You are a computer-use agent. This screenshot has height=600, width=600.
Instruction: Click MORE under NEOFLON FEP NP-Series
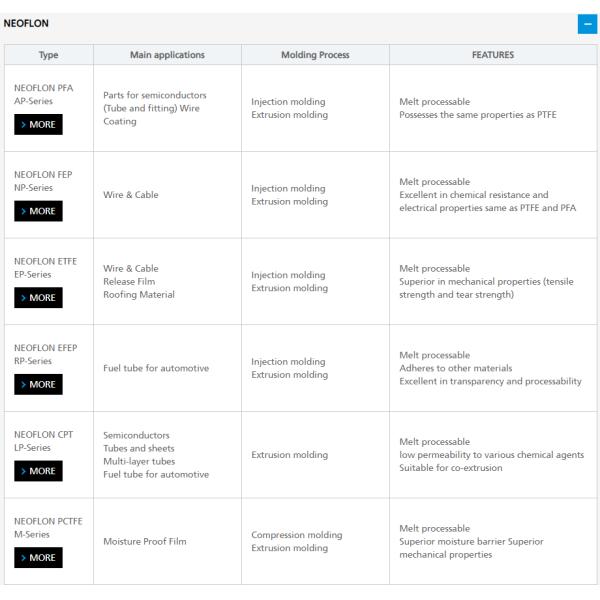point(38,211)
